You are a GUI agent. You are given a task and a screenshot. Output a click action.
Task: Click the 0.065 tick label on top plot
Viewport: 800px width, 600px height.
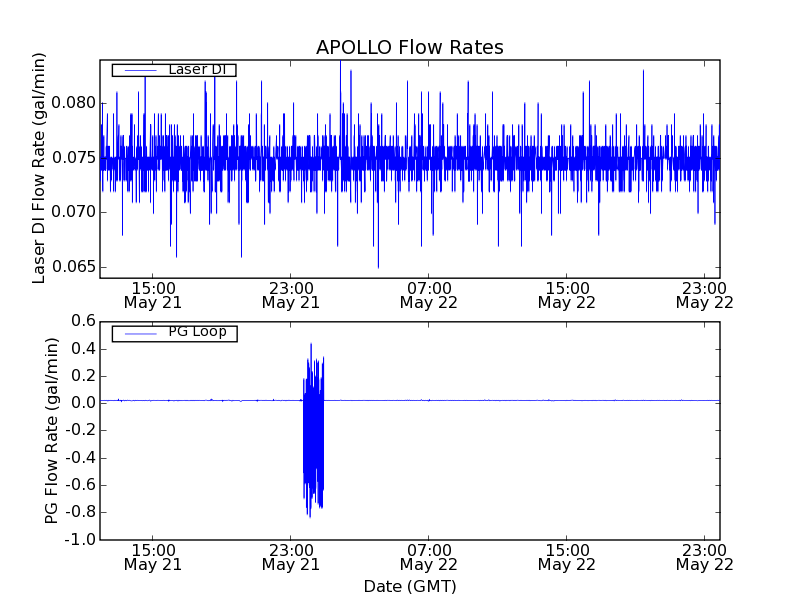(x=73, y=267)
